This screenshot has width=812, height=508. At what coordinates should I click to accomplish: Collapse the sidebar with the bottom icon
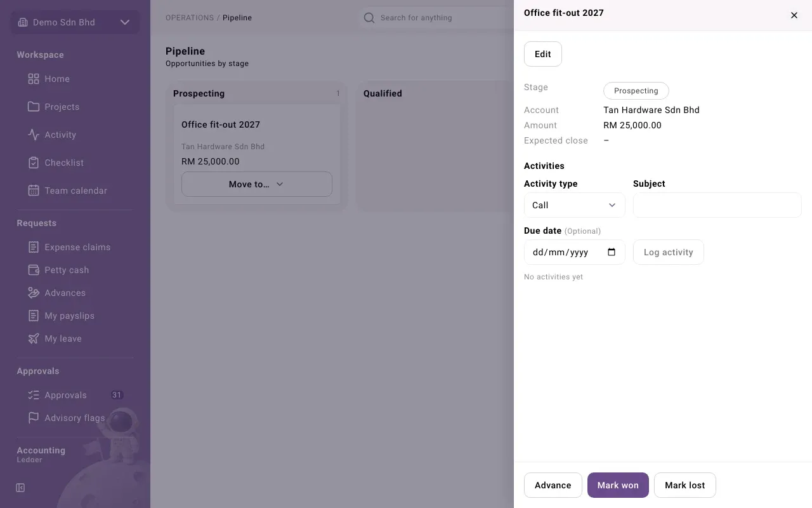20,488
